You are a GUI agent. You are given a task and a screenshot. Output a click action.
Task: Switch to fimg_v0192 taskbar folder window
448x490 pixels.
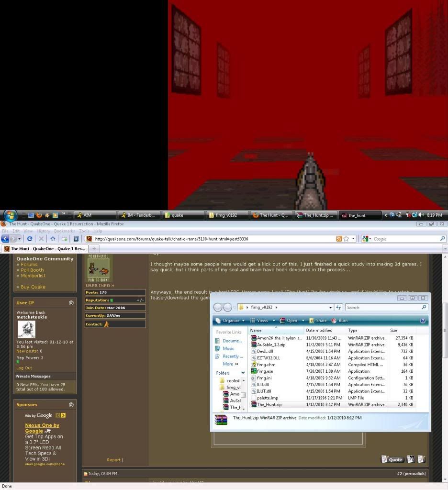pos(228,215)
